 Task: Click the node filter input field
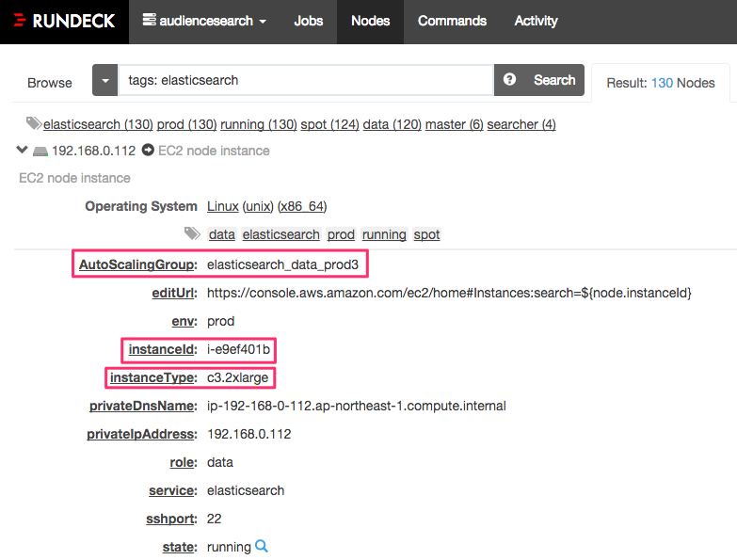pyautogui.click(x=306, y=80)
